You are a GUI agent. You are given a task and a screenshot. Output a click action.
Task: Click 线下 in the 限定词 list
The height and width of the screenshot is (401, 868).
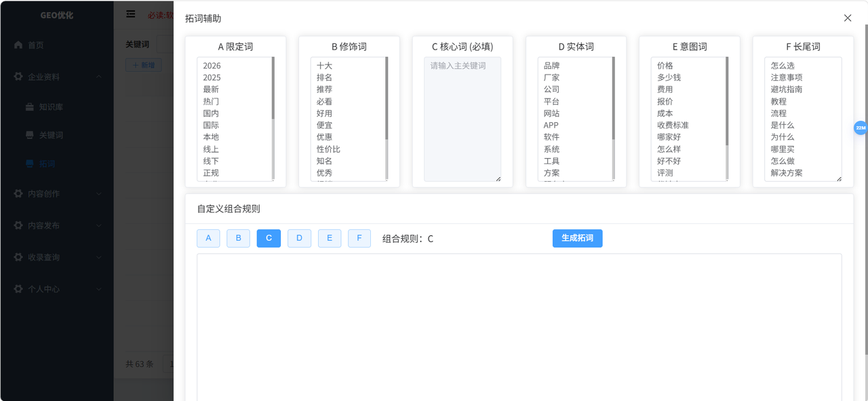click(211, 161)
